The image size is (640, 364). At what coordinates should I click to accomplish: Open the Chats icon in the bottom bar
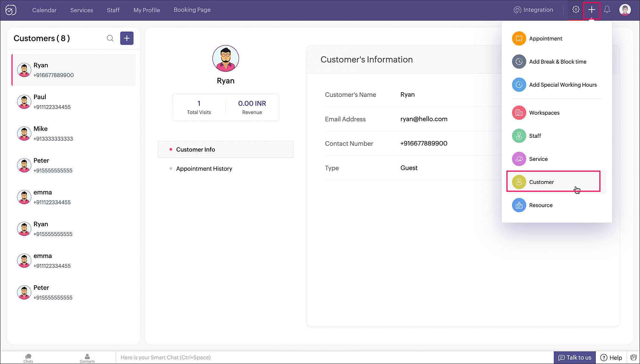(x=28, y=358)
